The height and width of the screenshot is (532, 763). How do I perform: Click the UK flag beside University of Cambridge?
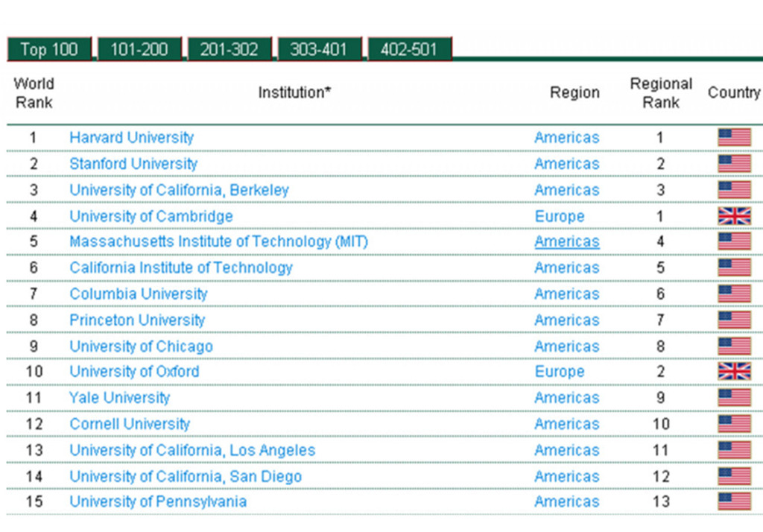[734, 216]
